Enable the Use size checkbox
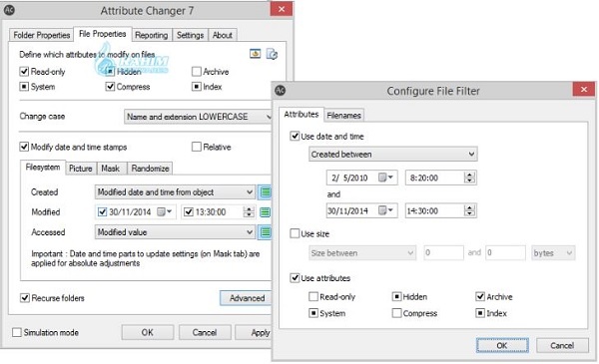 295,233
